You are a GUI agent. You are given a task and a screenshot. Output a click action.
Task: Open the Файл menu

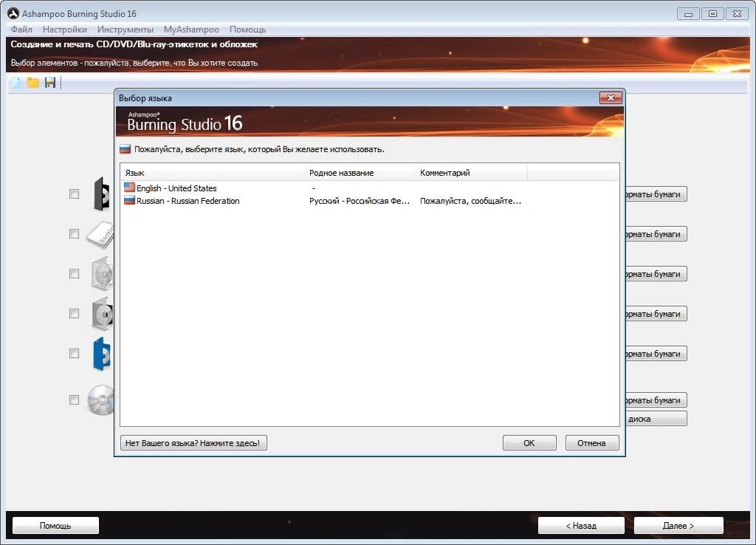click(21, 30)
